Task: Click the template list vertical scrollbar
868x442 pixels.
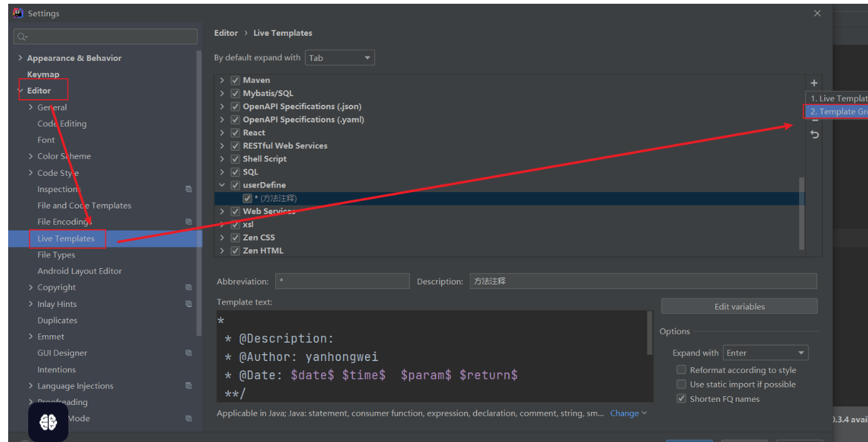Action: [x=801, y=213]
